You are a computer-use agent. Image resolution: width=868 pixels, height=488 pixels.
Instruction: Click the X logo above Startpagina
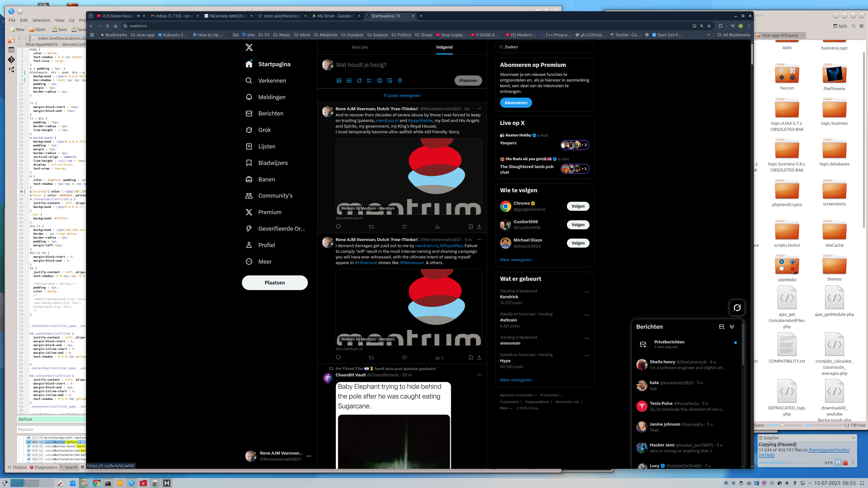click(x=249, y=47)
